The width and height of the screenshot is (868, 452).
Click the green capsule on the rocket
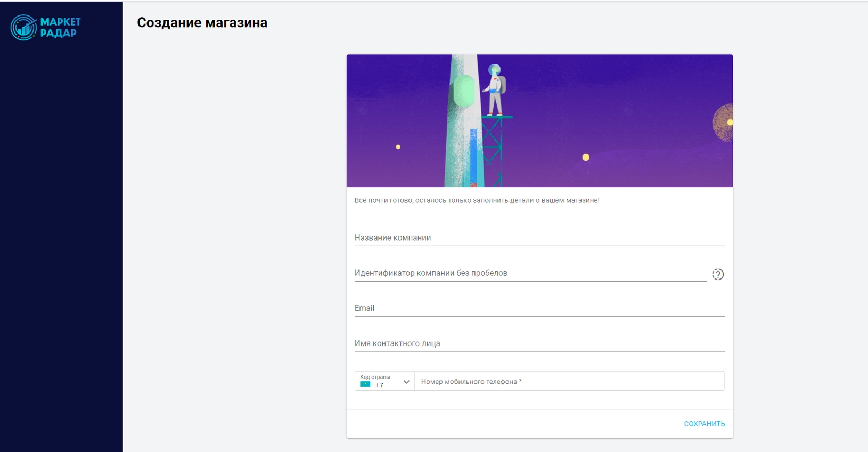[464, 91]
